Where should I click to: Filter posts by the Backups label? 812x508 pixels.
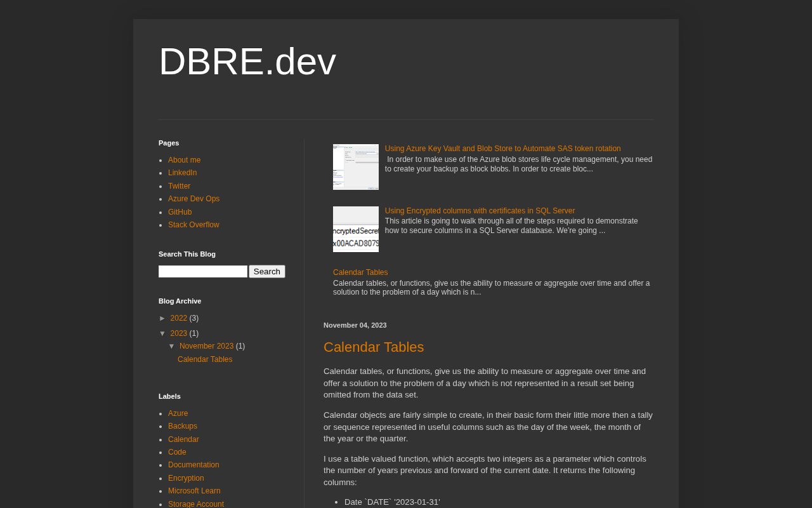pos(182,426)
